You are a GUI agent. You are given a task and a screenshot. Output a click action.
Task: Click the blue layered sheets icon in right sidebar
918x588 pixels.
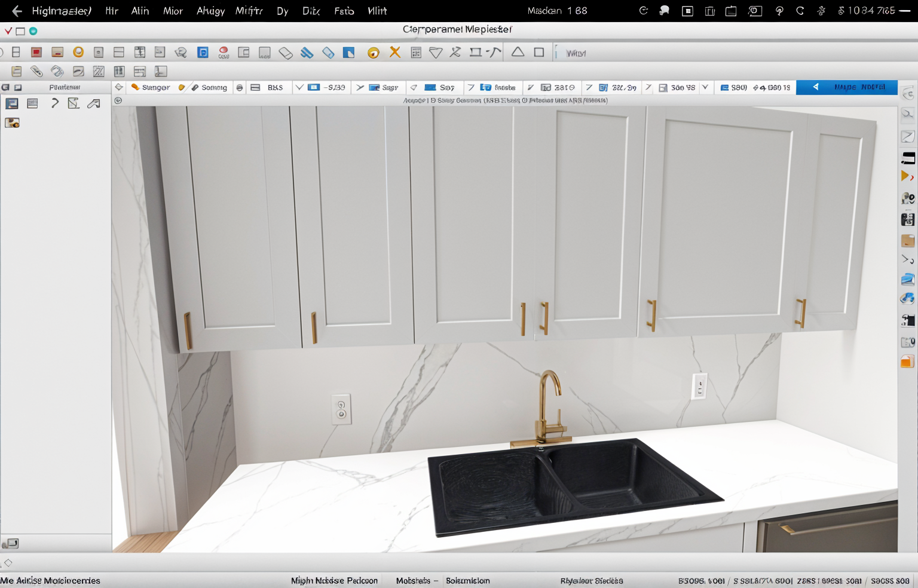click(x=907, y=279)
